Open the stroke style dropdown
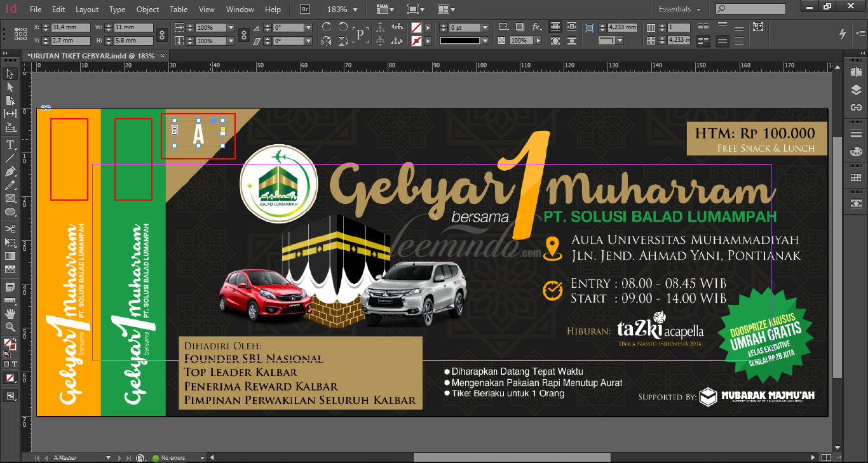This screenshot has width=868, height=463. pos(485,41)
